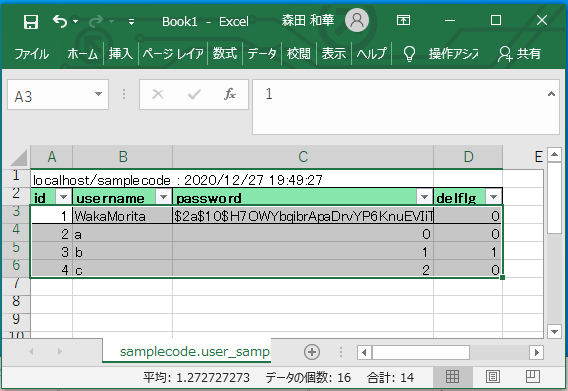Open the データ ribbon tab
Viewport: 568px width, 391px height.
click(x=262, y=54)
